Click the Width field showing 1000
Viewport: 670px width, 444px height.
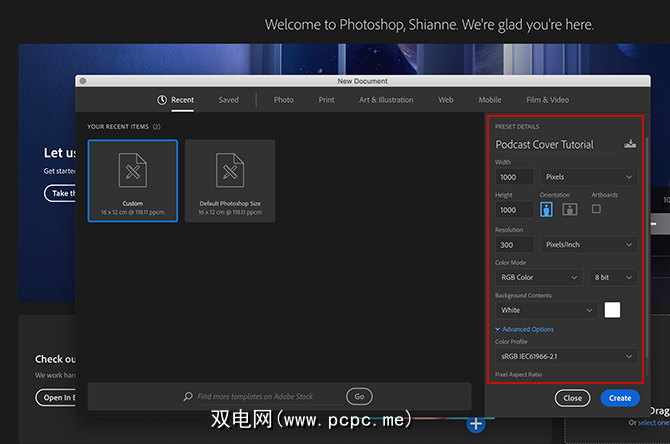click(x=514, y=177)
